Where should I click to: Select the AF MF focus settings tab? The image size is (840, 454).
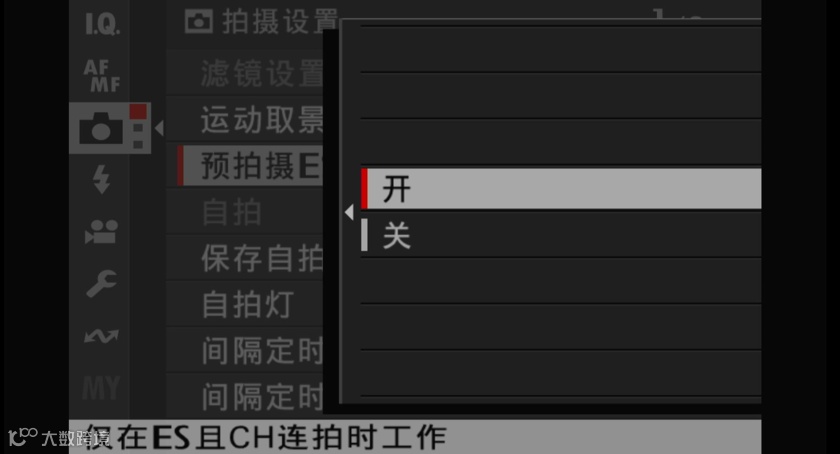pos(102,76)
